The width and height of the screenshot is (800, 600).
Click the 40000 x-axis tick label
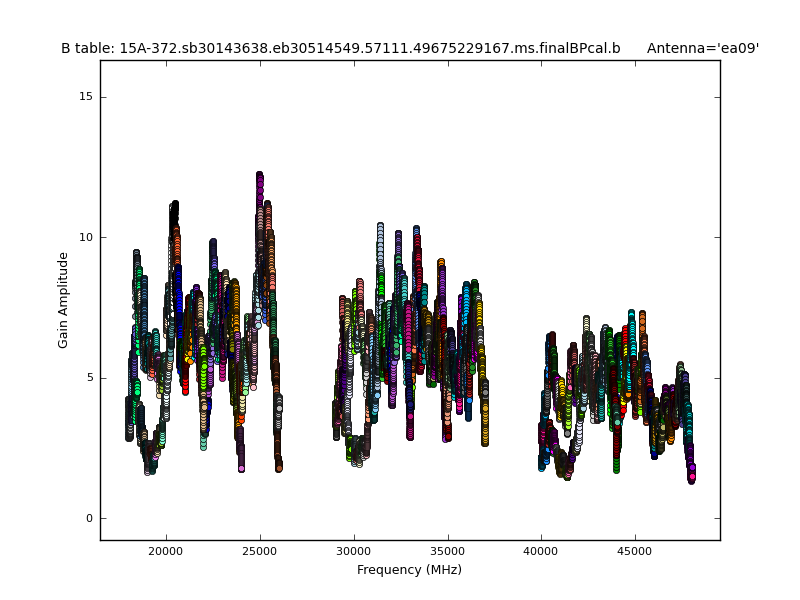[541, 550]
